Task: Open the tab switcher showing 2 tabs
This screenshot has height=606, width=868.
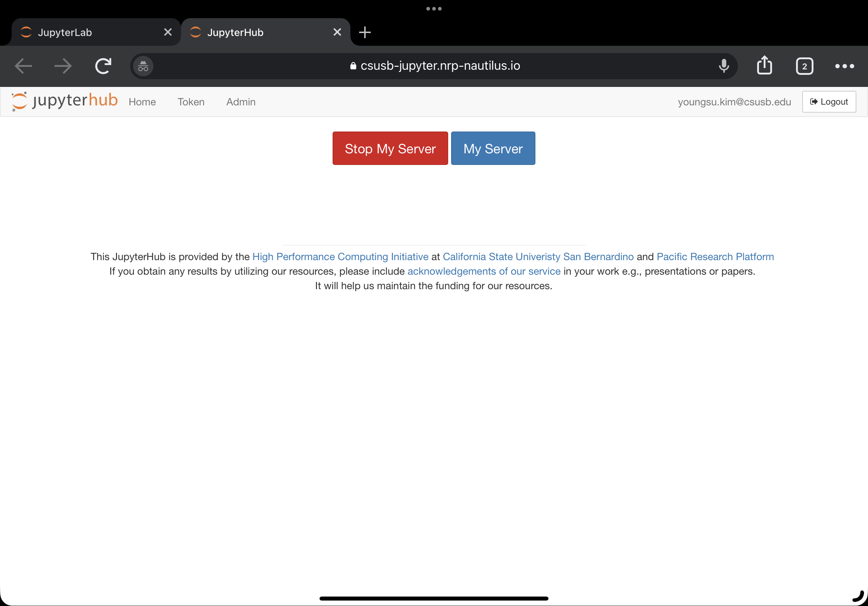Action: 804,66
